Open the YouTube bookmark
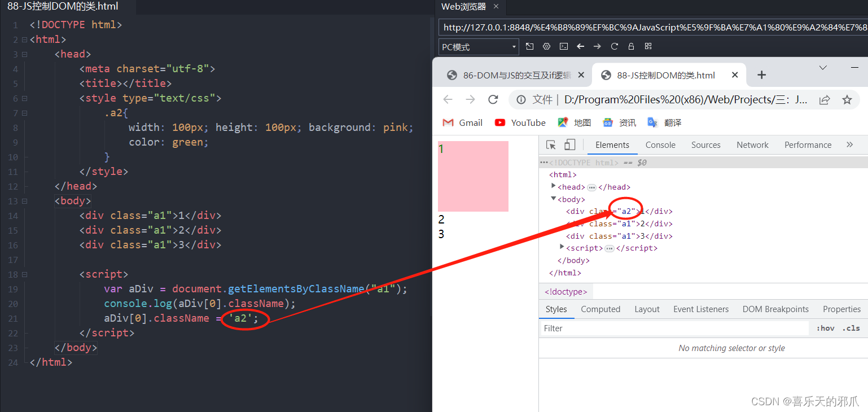 520,122
